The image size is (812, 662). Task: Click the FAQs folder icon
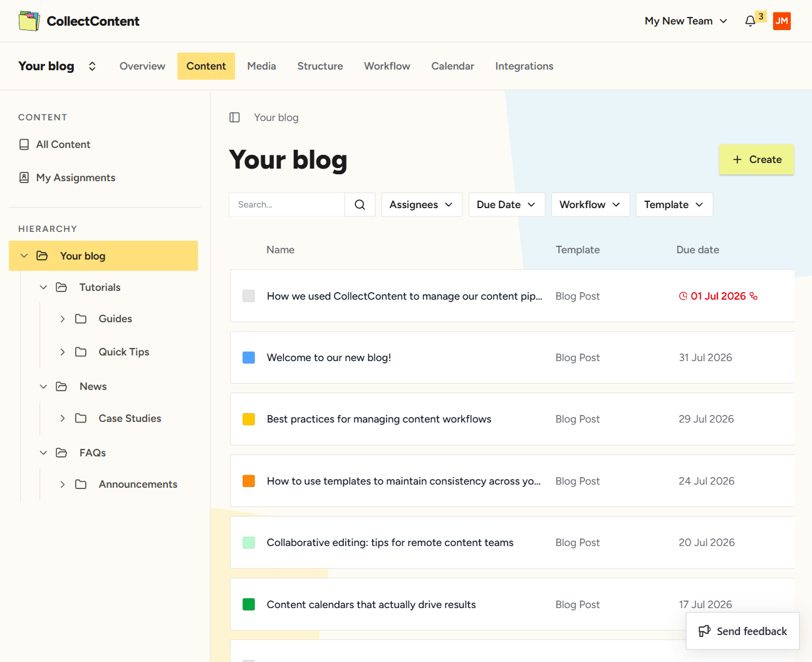tap(61, 453)
